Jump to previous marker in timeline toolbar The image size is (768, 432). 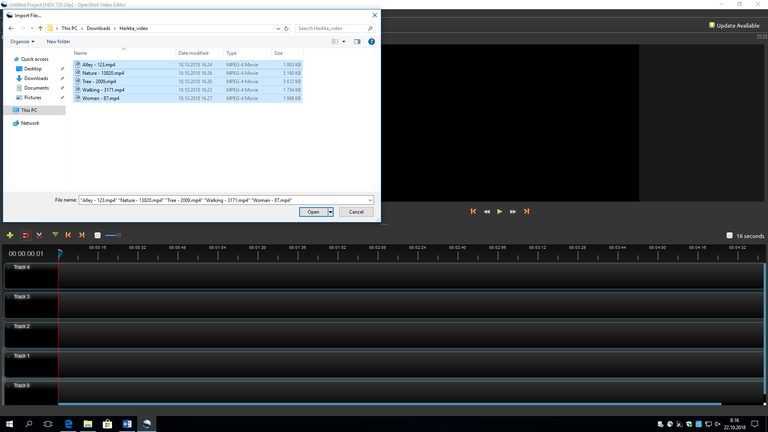click(68, 235)
